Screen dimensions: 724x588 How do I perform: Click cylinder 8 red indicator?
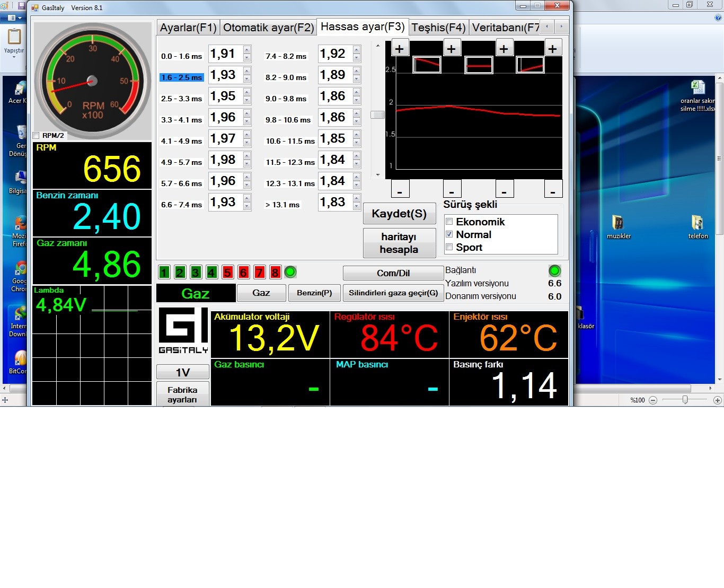pos(275,273)
